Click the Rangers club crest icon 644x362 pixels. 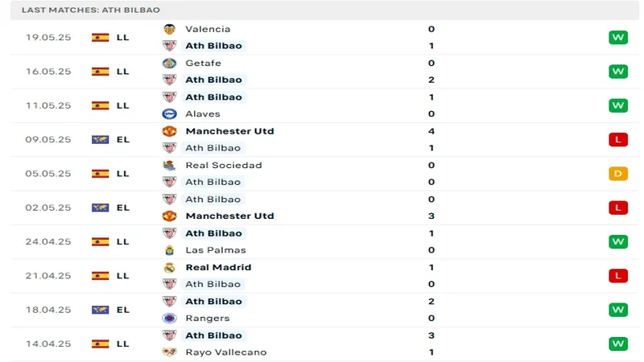169,318
